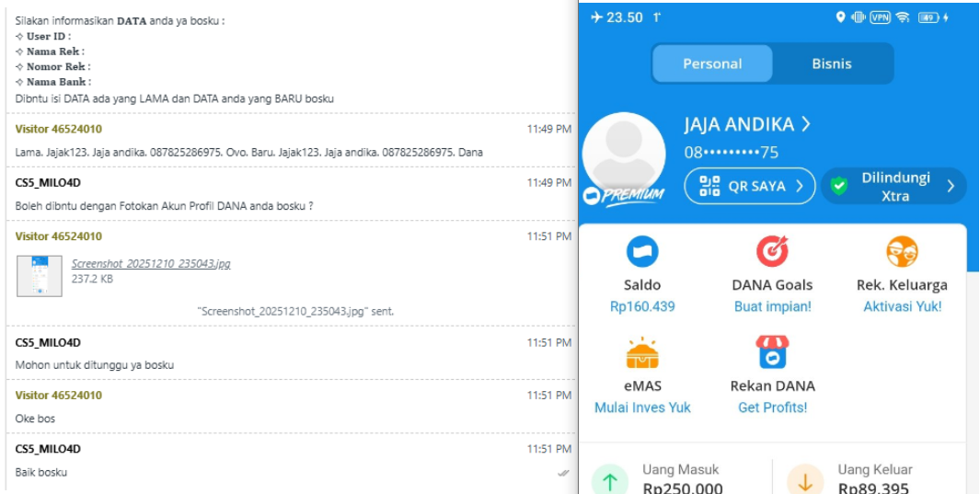Tap the Wi-Fi status icon
This screenshot has height=494, width=980.
point(903,17)
